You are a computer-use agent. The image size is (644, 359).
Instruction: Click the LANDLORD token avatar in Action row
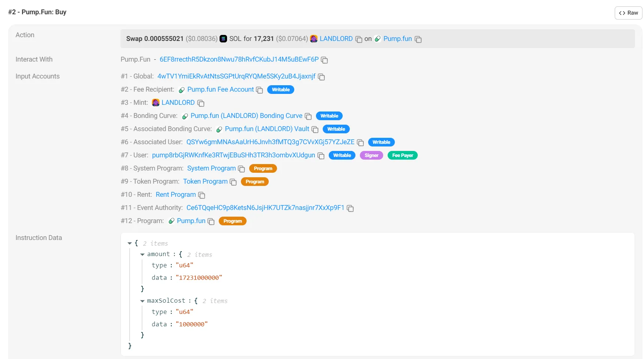point(314,39)
